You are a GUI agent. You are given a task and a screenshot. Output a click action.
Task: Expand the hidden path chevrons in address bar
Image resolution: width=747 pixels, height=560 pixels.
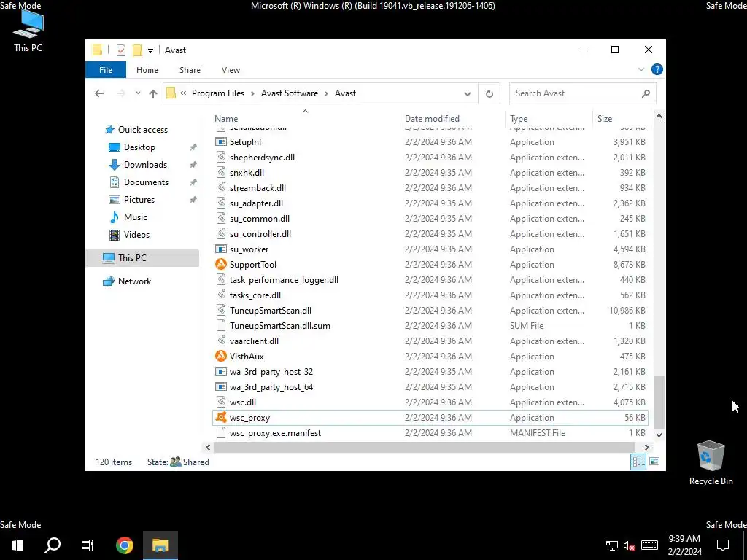(183, 93)
